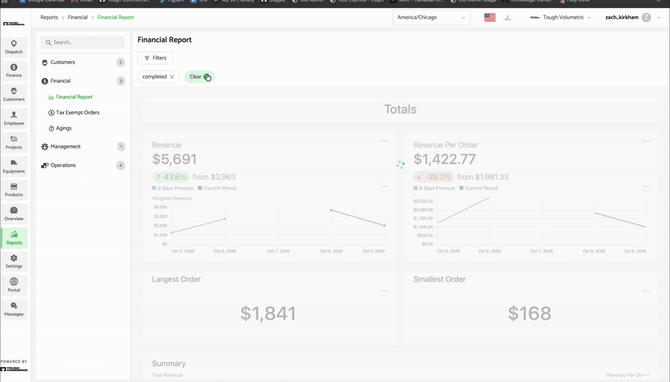Go to Employee section in sidebar
Image resolution: width=670 pixels, height=382 pixels.
(14, 118)
